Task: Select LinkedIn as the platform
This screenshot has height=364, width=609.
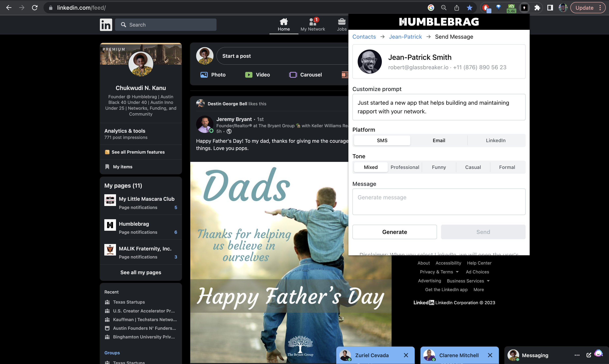Action: (x=495, y=140)
